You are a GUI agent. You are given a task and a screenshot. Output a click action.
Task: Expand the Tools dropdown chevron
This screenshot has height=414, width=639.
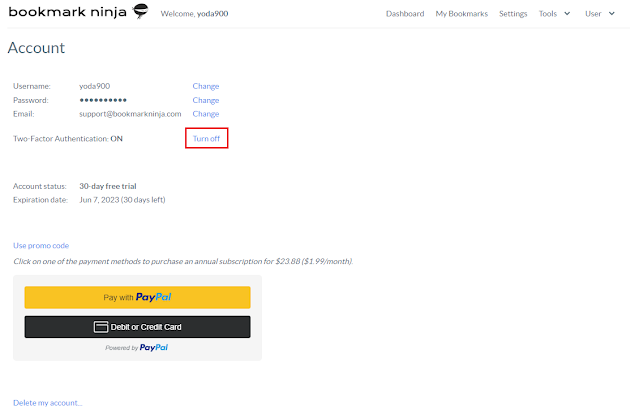[567, 13]
